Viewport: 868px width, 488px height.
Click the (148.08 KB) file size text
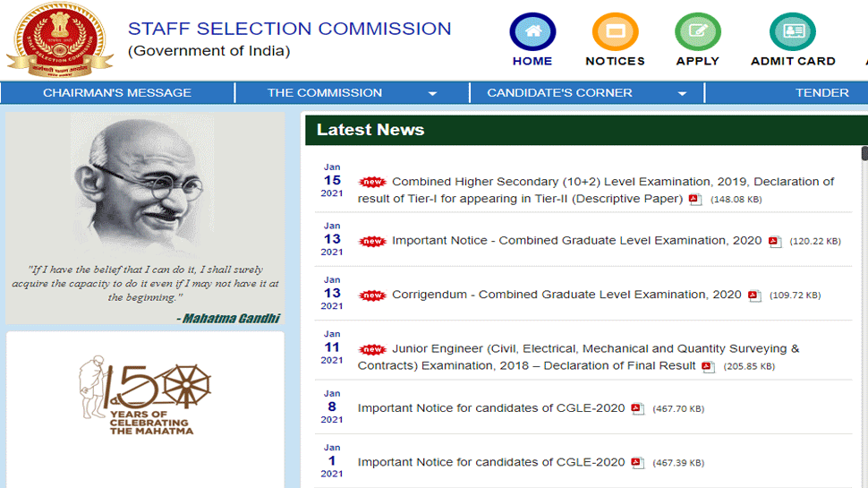click(736, 200)
